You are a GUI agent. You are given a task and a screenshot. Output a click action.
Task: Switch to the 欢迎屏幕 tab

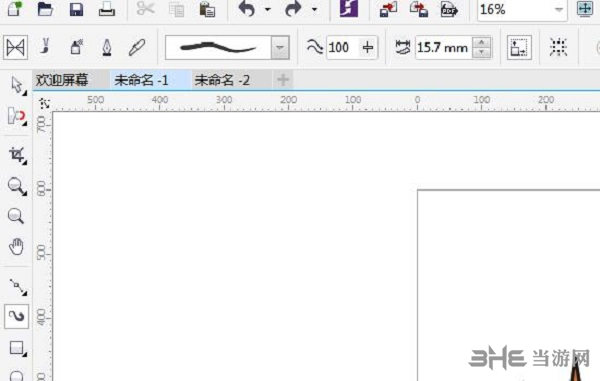62,80
